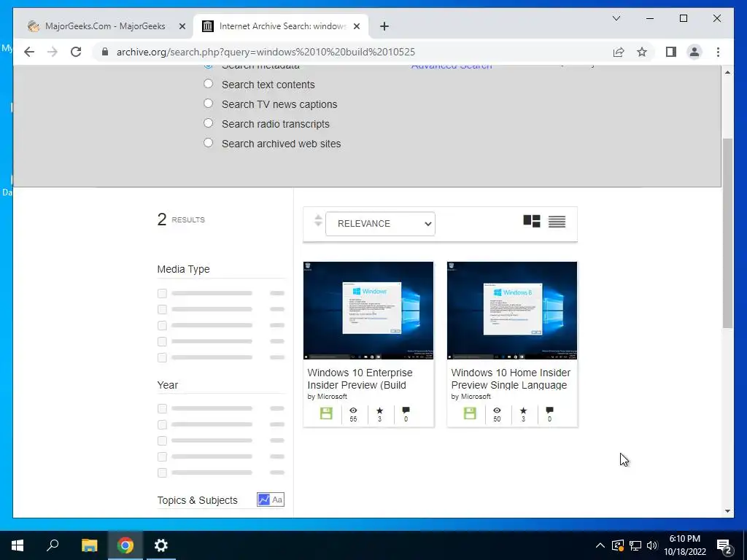Click the address bar URL
The height and width of the screenshot is (560, 747).
click(266, 52)
